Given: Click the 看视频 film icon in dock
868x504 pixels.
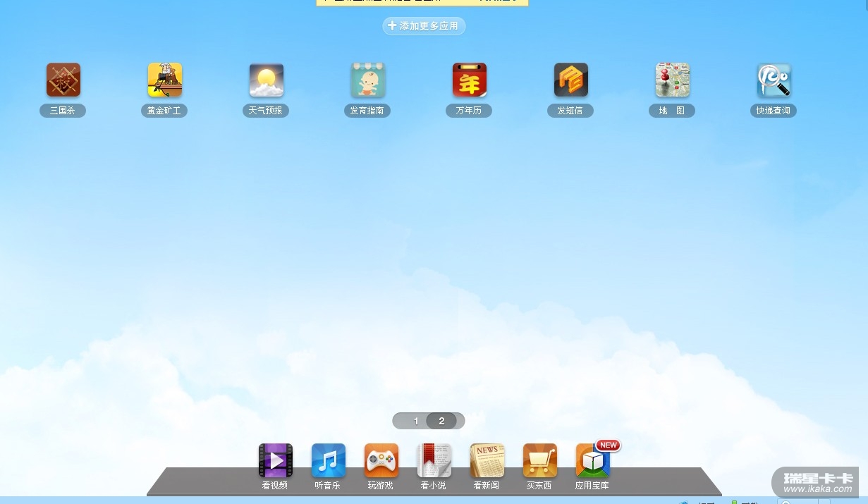Looking at the screenshot, I should (x=276, y=461).
